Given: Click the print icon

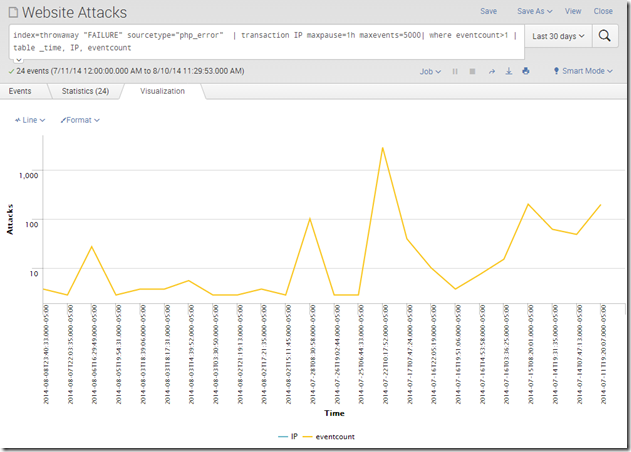Looking at the screenshot, I should click(x=526, y=72).
